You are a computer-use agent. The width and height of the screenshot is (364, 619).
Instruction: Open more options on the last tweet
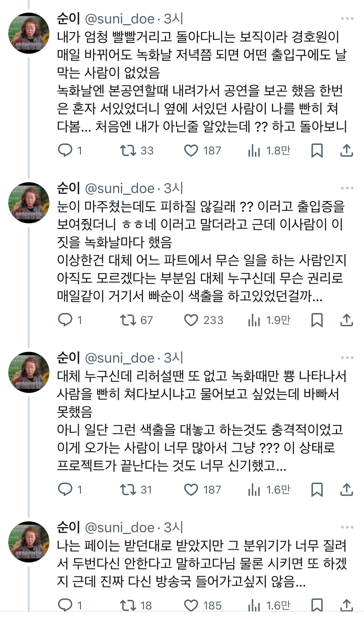click(347, 528)
